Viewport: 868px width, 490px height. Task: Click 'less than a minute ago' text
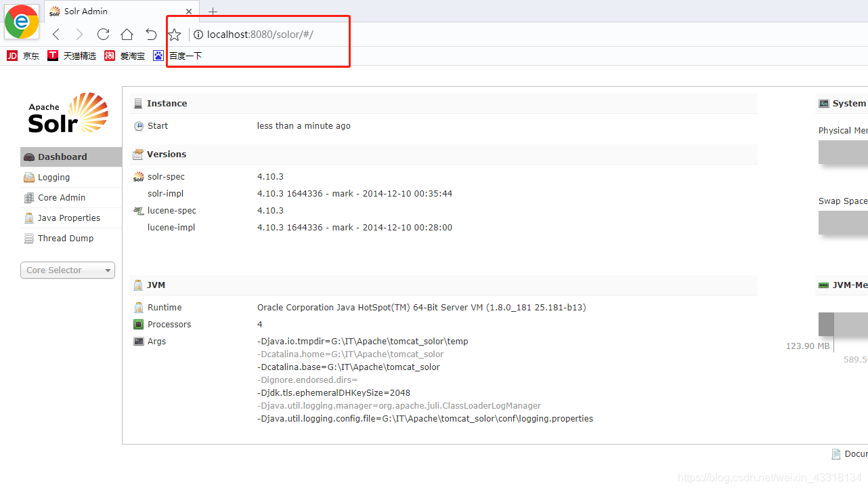tap(304, 126)
